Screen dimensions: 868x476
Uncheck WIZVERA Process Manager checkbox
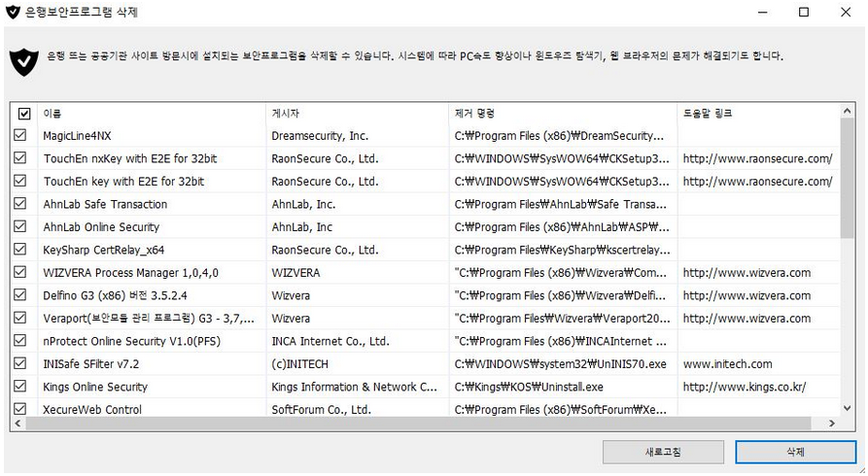pyautogui.click(x=20, y=272)
